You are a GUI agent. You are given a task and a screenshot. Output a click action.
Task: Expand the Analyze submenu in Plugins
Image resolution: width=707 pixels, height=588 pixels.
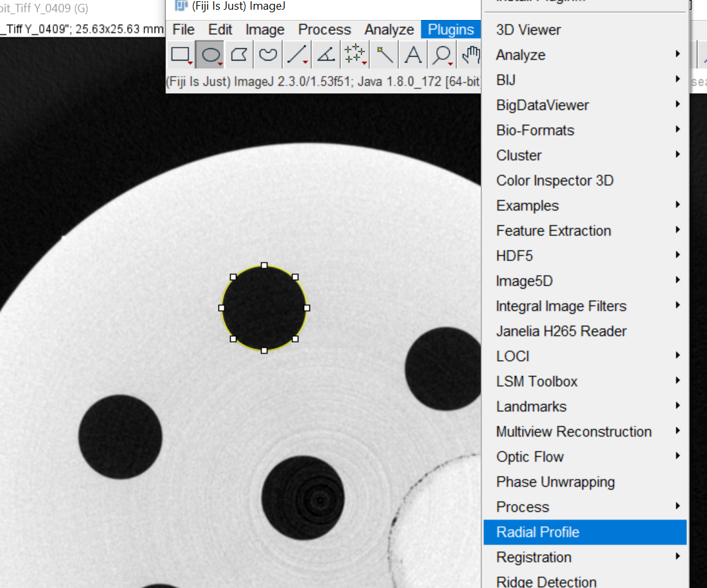(x=585, y=55)
